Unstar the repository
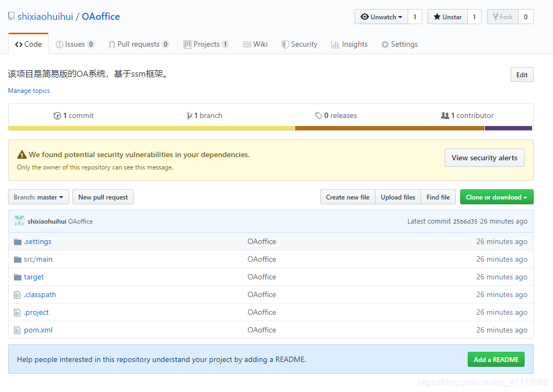Screen dimensions: 553x392 click(x=447, y=17)
